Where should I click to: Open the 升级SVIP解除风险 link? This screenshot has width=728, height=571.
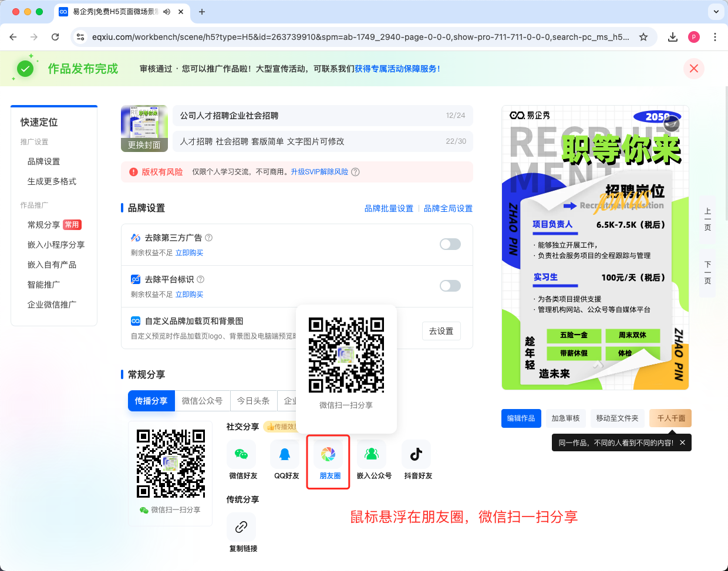pos(319,172)
